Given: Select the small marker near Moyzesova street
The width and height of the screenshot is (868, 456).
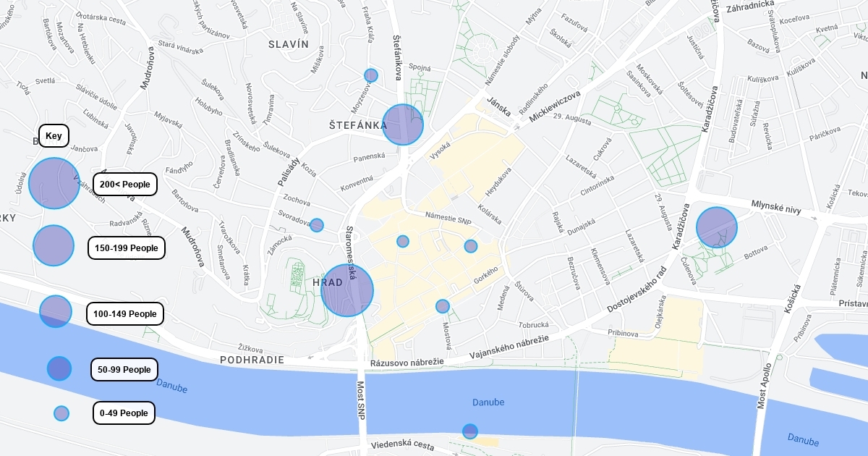Looking at the screenshot, I should 371,75.
